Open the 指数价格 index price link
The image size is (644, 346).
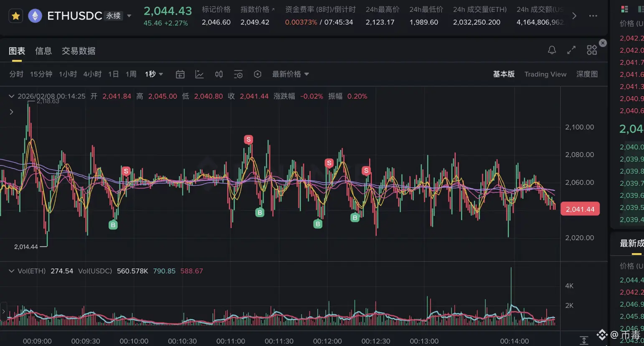[257, 9]
